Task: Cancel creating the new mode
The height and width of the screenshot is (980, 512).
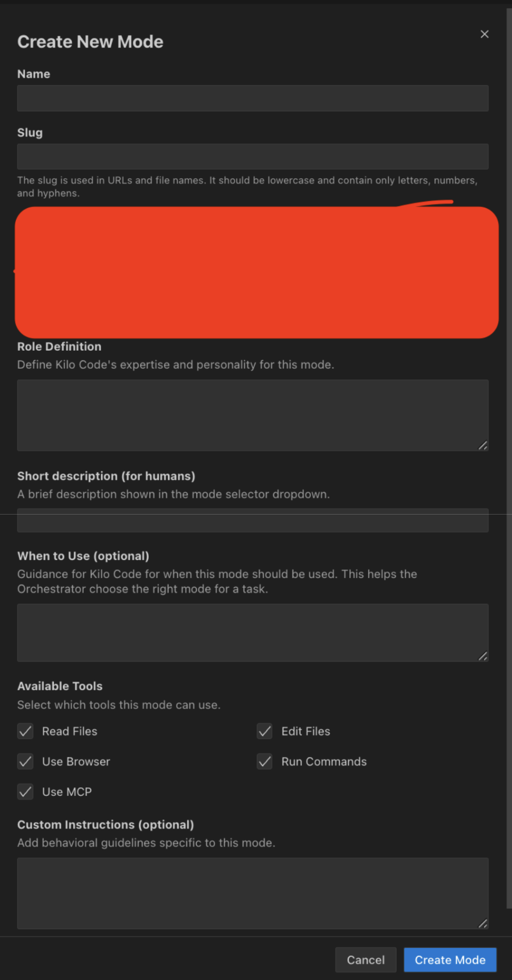Action: click(365, 960)
